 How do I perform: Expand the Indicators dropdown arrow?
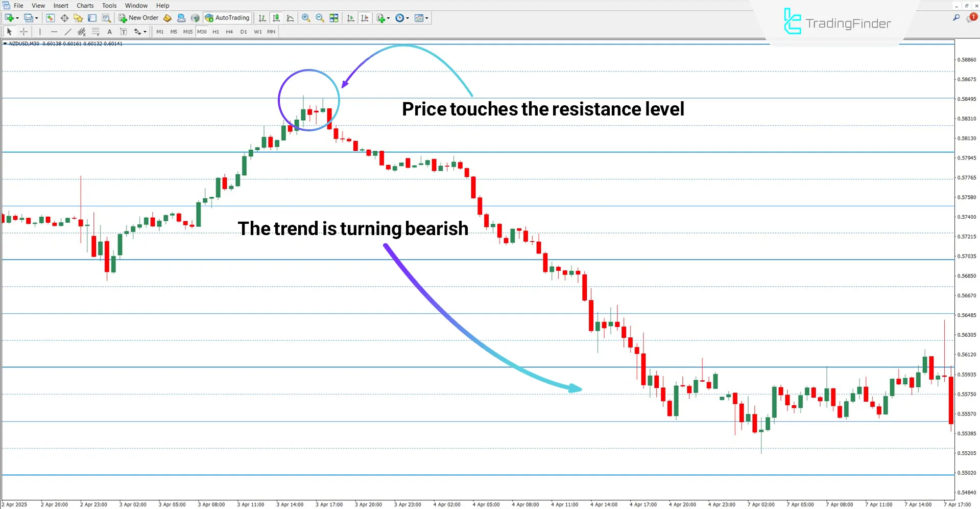point(389,18)
